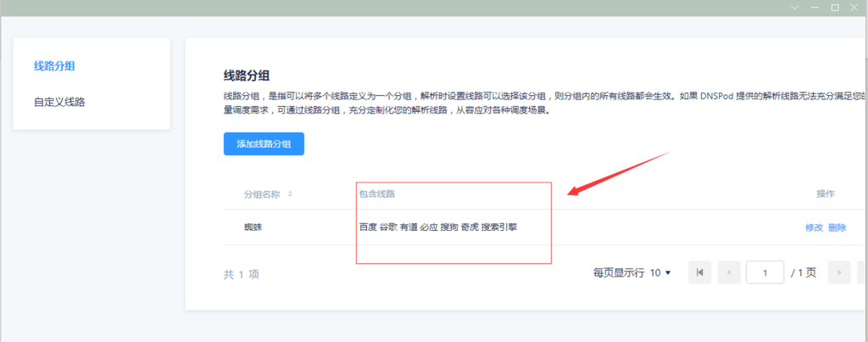Close the window with X icon
Screen dimensions: 868x342
pos(855,7)
